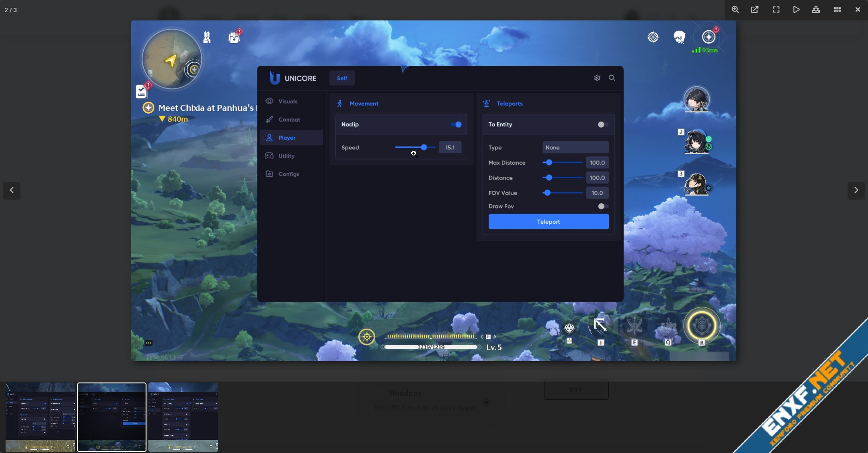
Task: Switch to party character 2
Action: (x=696, y=142)
